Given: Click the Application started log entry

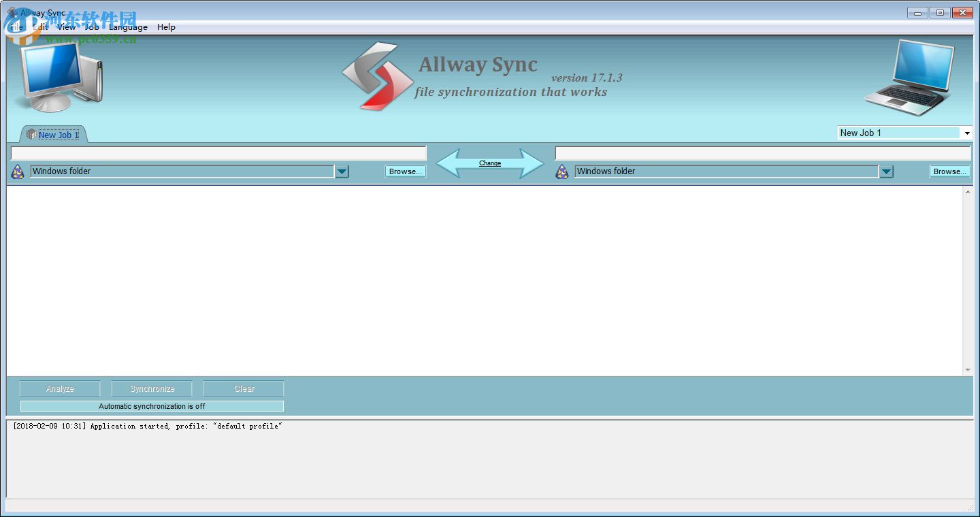Looking at the screenshot, I should pyautogui.click(x=147, y=427).
